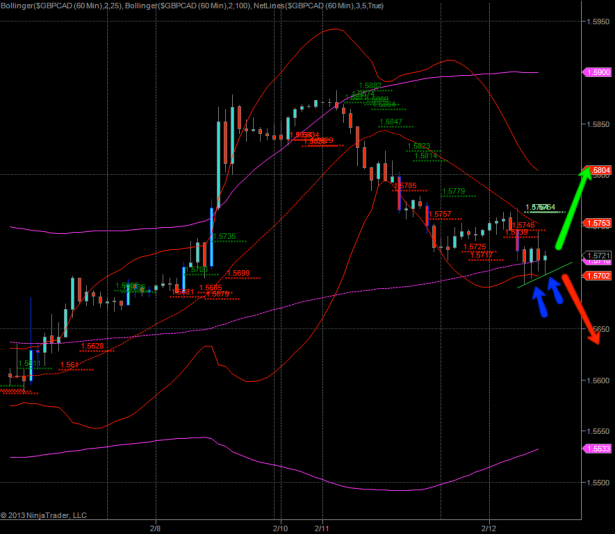The image size is (615, 534).
Task: Click the 2/10 date label
Action: click(x=280, y=526)
